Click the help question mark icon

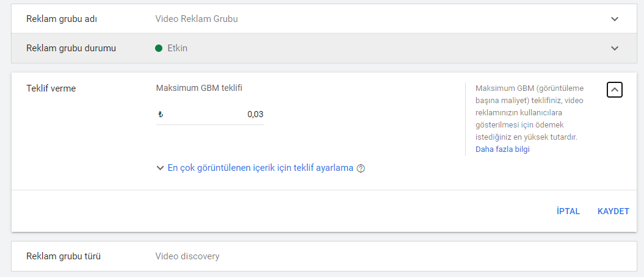coord(361,168)
